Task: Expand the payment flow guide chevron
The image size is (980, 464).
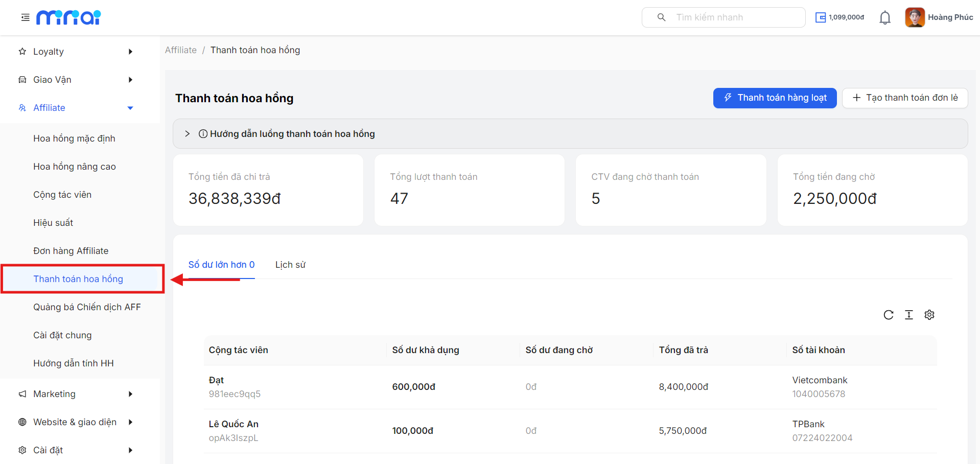Action: pyautogui.click(x=188, y=134)
